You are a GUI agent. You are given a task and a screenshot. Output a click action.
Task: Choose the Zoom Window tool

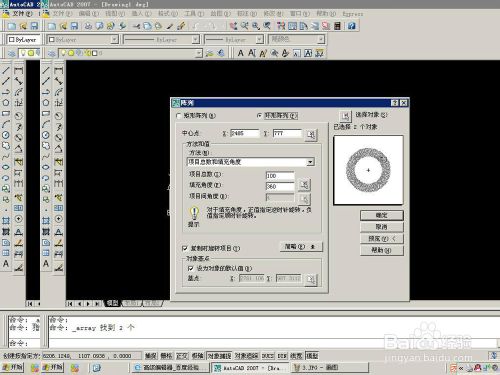click(256, 26)
